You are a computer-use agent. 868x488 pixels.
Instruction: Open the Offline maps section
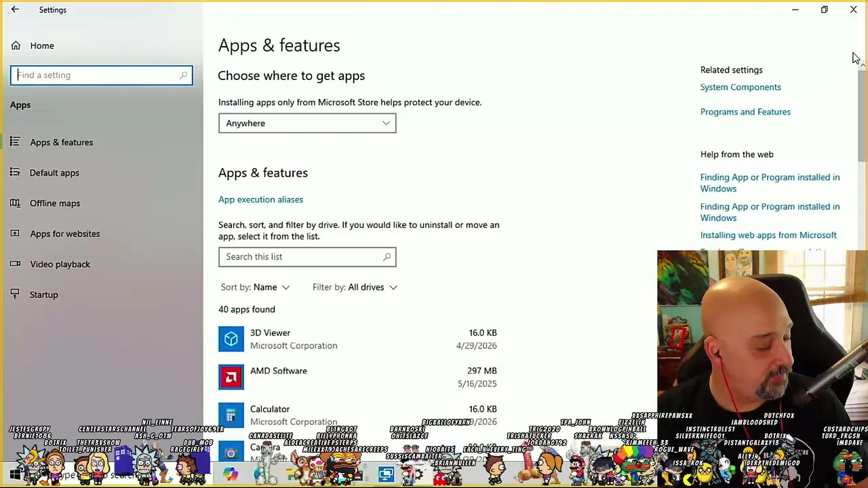[x=55, y=203]
